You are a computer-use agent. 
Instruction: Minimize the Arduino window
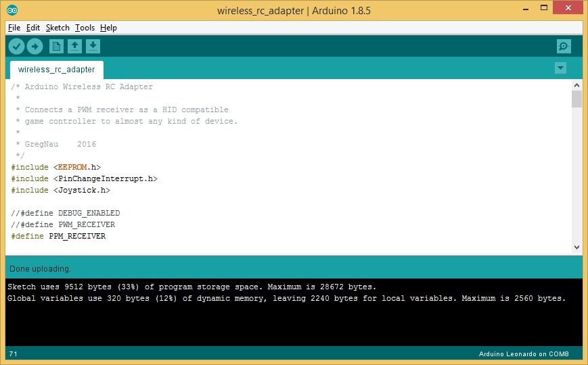(x=526, y=9)
